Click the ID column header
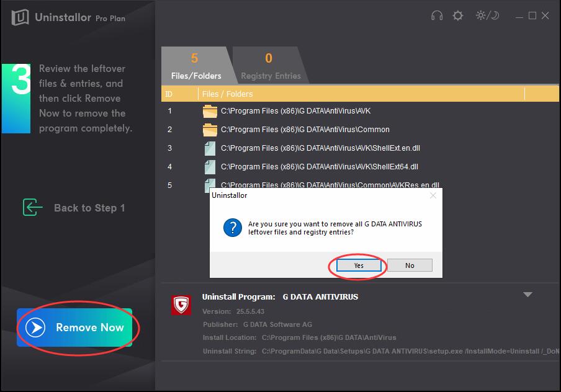561x392 pixels. coord(169,94)
